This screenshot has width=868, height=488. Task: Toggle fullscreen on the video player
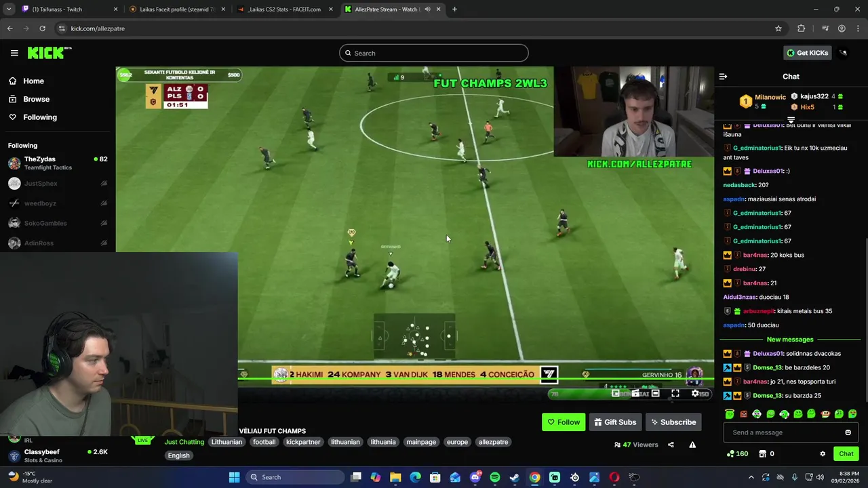675,393
